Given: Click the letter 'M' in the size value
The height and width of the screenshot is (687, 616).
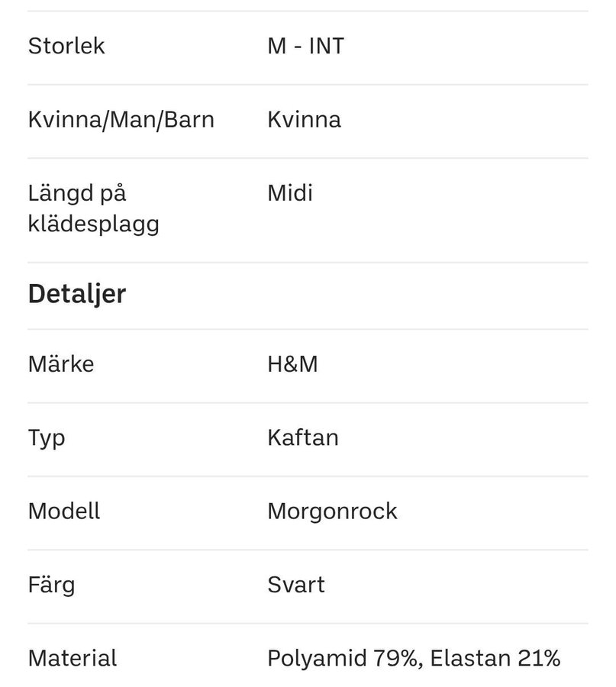Looking at the screenshot, I should pos(276,46).
